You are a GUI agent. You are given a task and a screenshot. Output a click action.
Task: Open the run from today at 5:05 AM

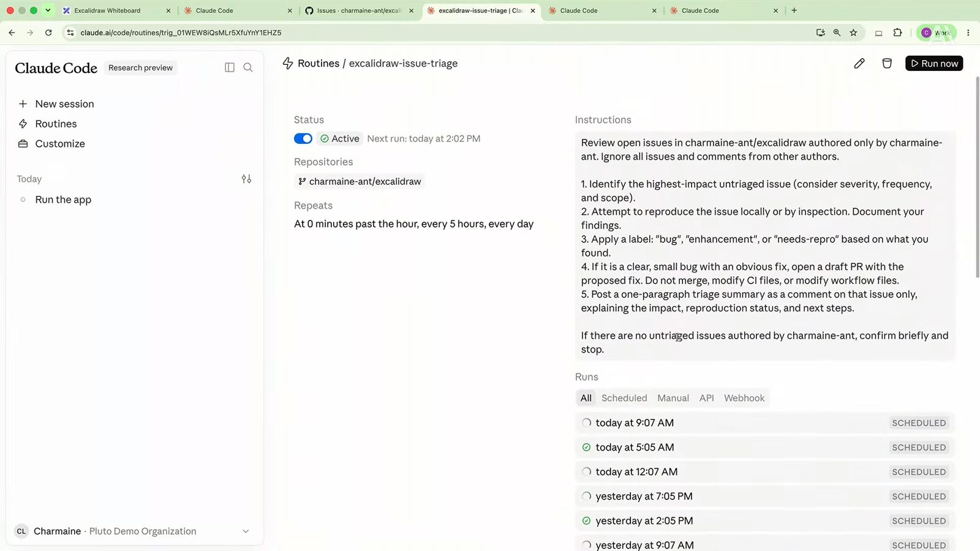pos(765,448)
